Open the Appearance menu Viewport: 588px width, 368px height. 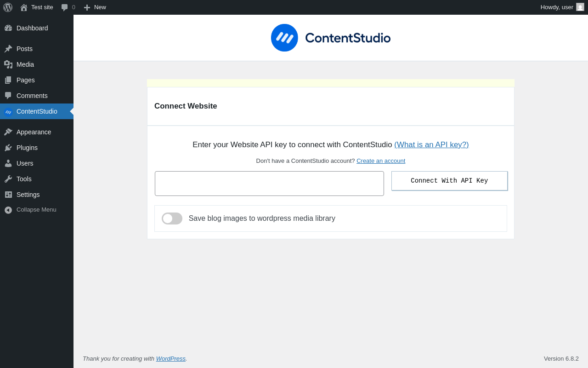tap(37, 132)
